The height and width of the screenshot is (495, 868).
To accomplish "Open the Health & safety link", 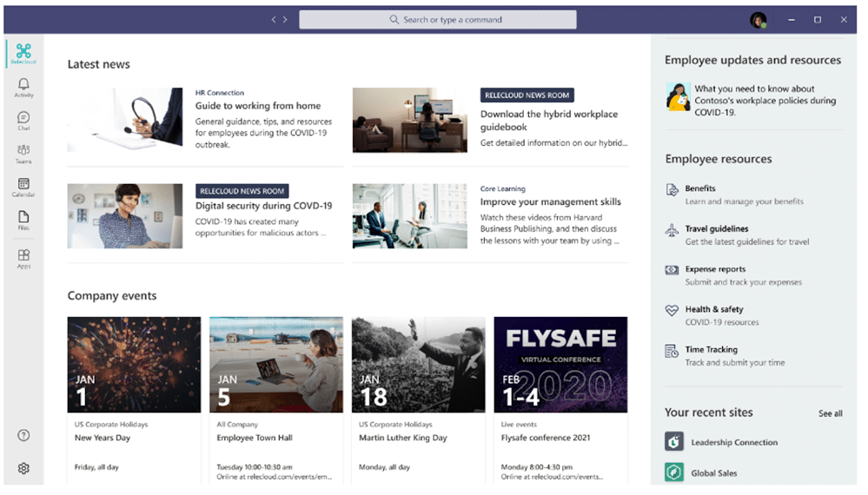I will point(714,309).
